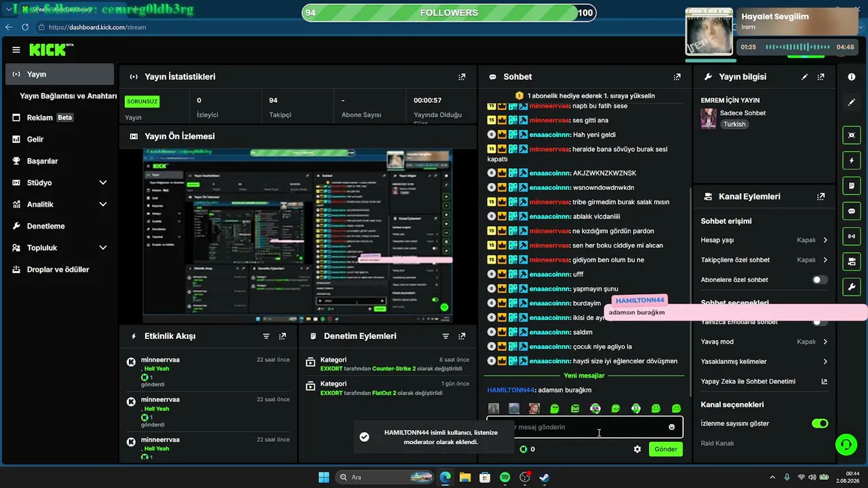
Task: Open Hesap yaşı setting options
Action: pos(764,240)
